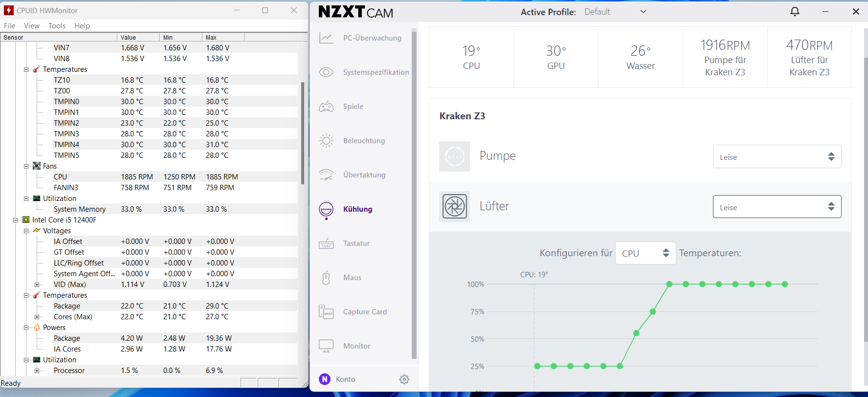Click the Kraken Z3 heading
The height and width of the screenshot is (397, 868).
tap(462, 116)
